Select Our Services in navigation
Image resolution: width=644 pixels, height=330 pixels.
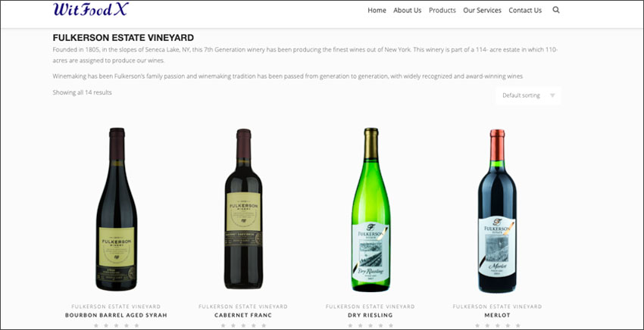point(482,11)
